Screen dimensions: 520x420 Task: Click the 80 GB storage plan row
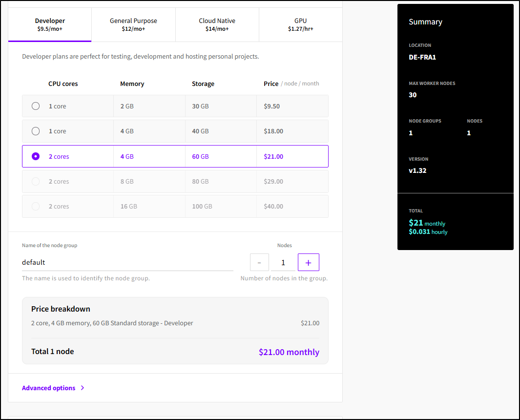(x=200, y=181)
